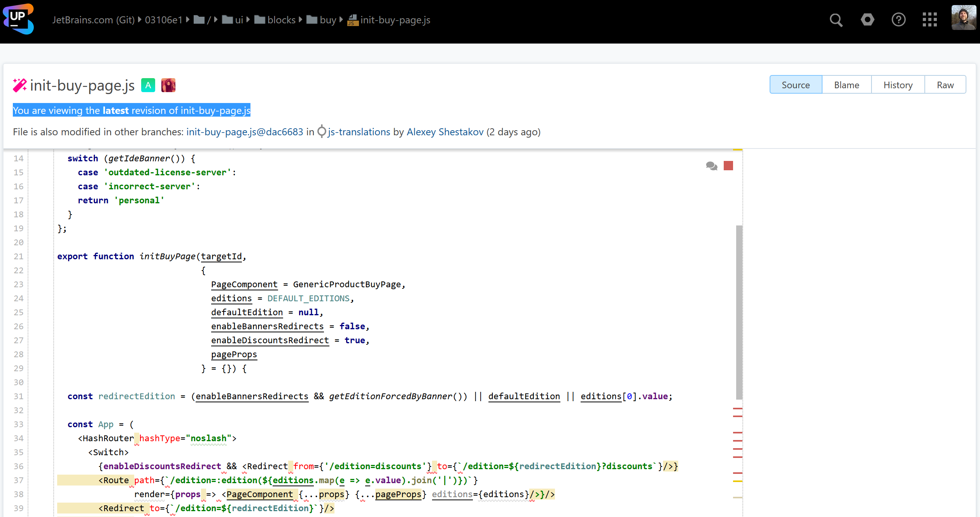Open the js-translations branch link
Screen dimensions: 980x517
point(359,132)
